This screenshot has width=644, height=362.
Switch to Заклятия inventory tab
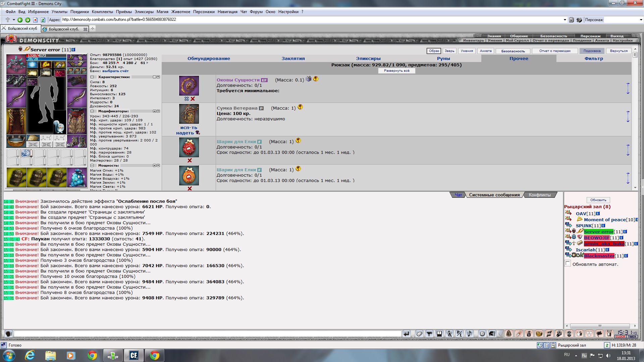click(x=293, y=59)
